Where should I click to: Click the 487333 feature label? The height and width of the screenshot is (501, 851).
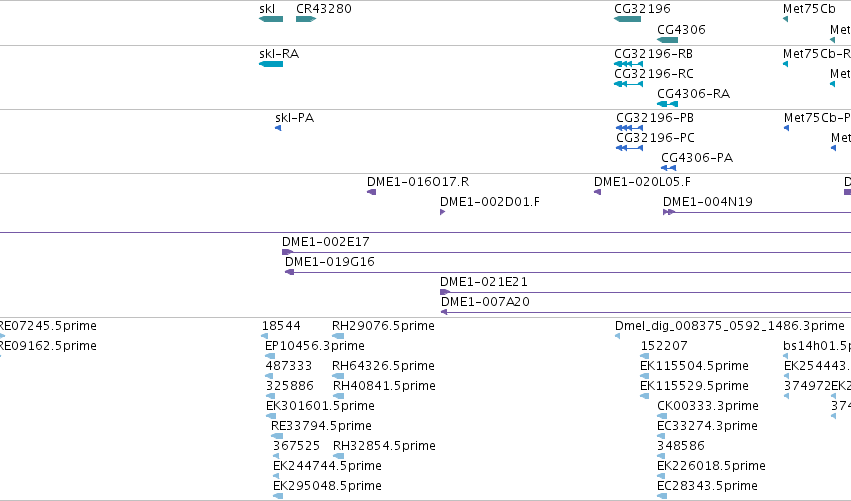[289, 366]
